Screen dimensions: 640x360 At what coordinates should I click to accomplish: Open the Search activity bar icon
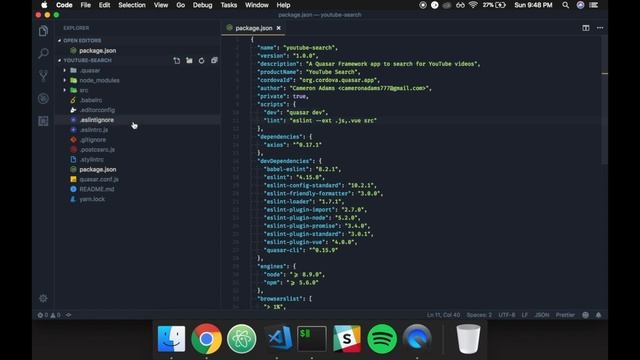(x=43, y=53)
